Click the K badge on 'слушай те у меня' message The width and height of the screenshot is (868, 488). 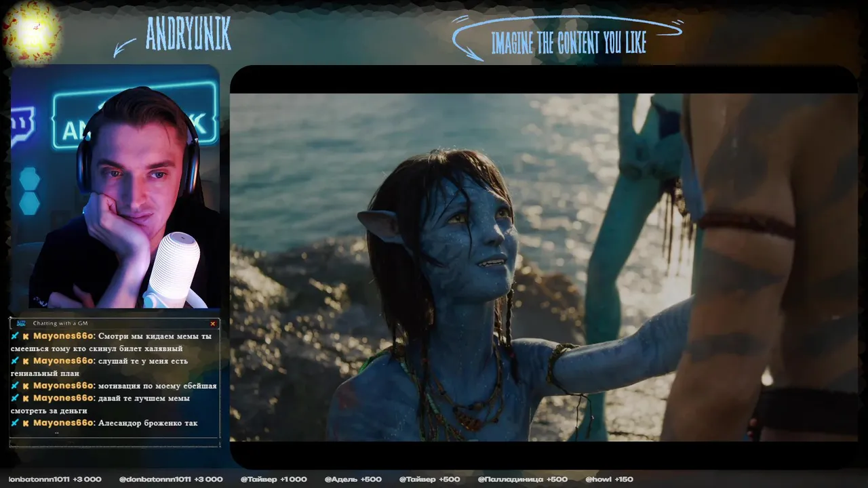(x=26, y=361)
